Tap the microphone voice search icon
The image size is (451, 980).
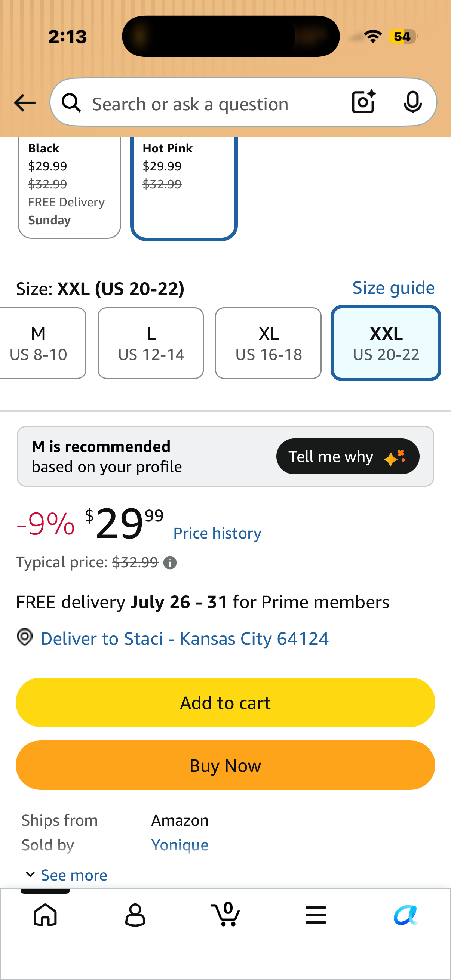(412, 102)
